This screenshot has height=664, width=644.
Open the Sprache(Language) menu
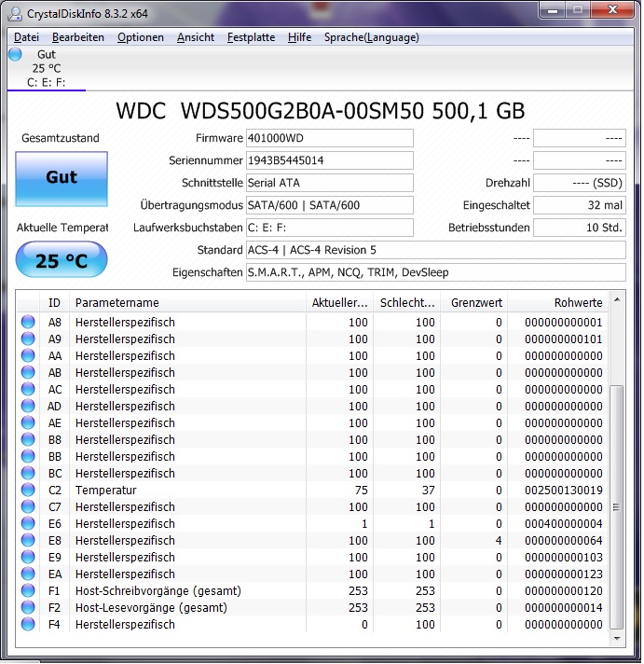(x=372, y=37)
